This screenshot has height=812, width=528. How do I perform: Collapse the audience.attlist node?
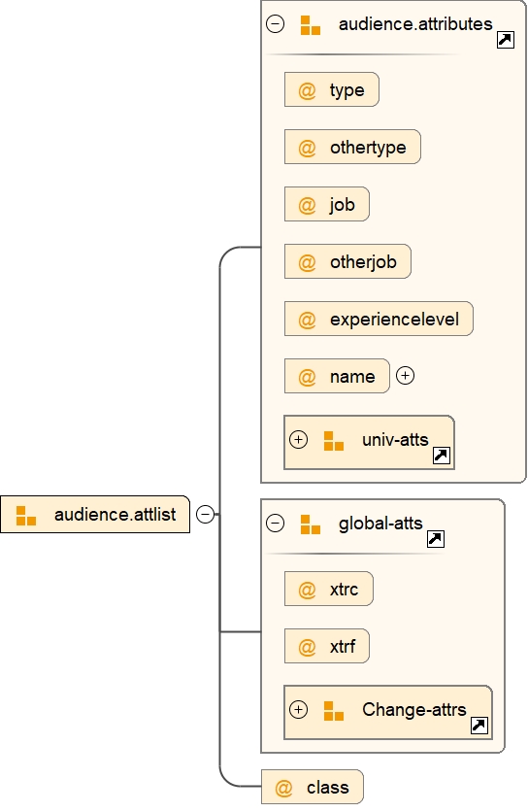coord(206,514)
